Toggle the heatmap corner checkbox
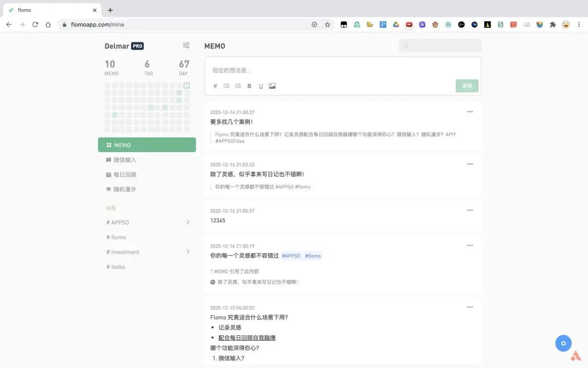 tap(186, 85)
